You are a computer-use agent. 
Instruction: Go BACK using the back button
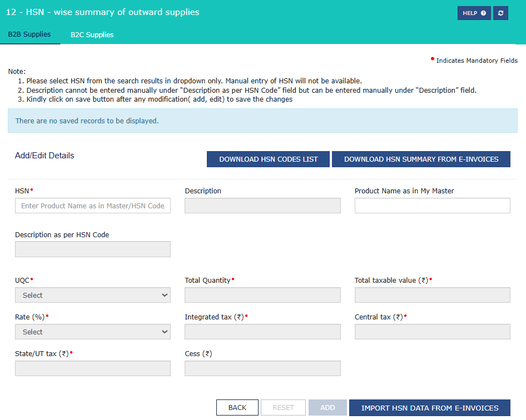click(x=237, y=408)
